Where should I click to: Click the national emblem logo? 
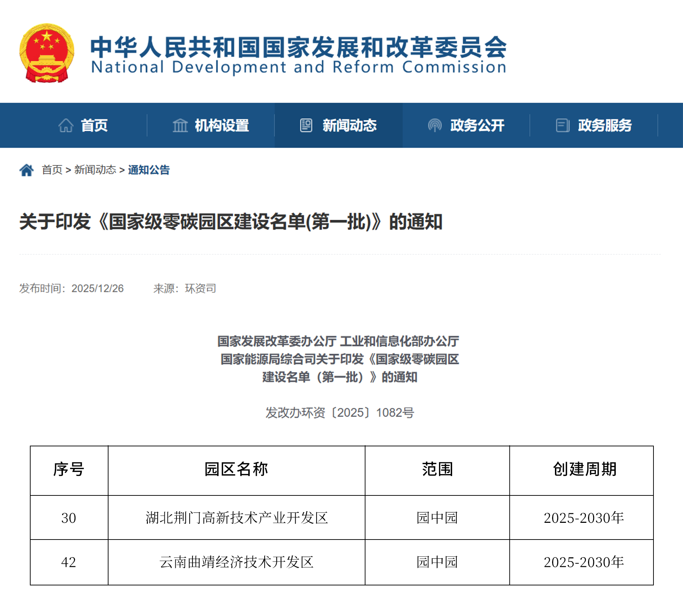47,53
